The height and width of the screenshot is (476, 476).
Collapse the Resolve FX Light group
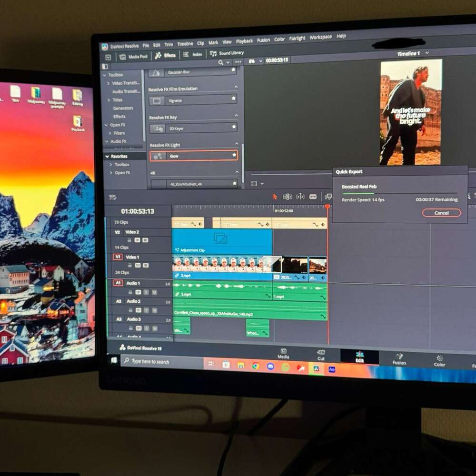tap(237, 143)
